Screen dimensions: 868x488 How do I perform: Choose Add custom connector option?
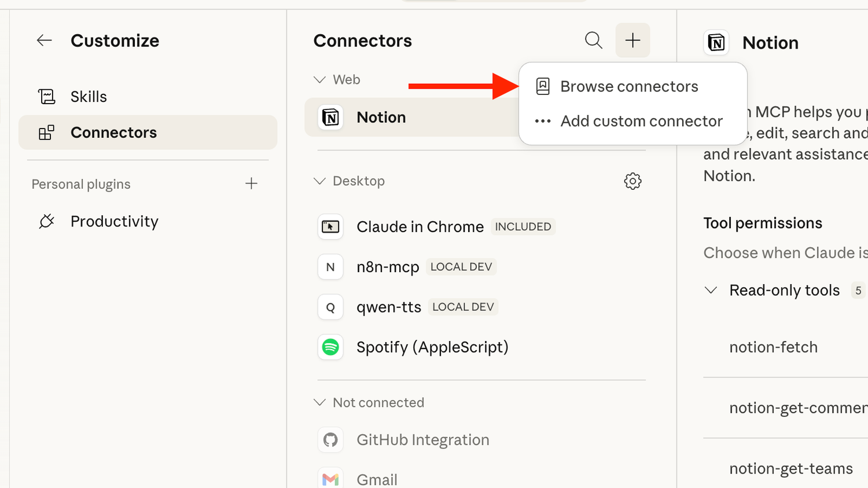pyautogui.click(x=633, y=121)
